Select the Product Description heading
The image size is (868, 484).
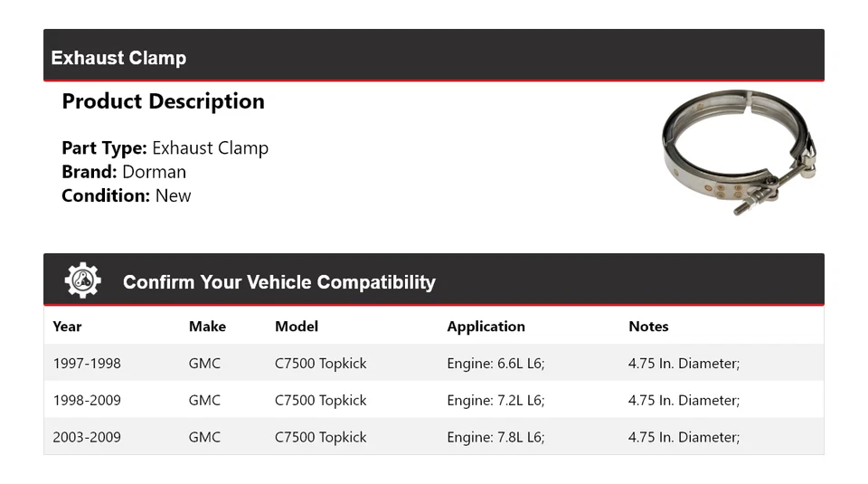coord(163,101)
